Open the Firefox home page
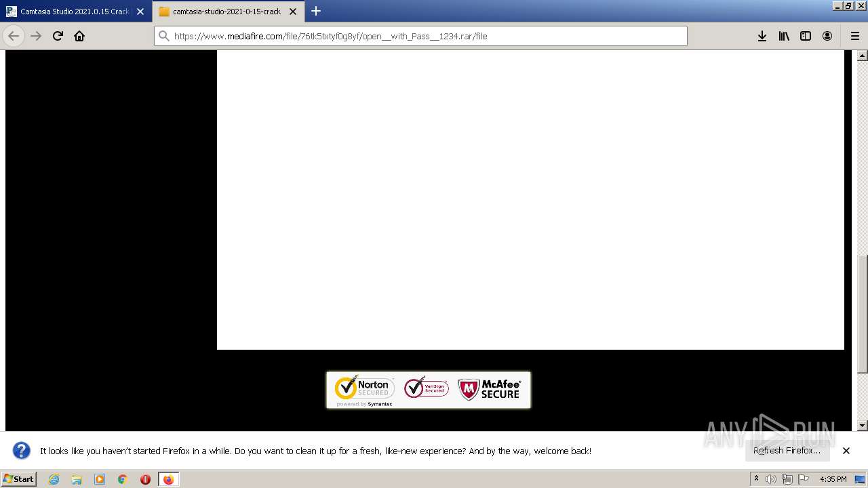868x488 pixels. pos(79,36)
